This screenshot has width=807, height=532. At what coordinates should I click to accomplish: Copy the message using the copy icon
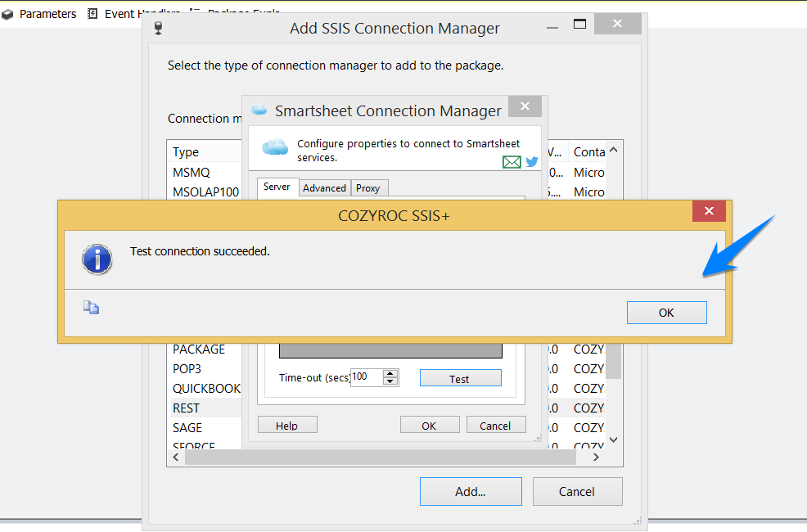(91, 307)
